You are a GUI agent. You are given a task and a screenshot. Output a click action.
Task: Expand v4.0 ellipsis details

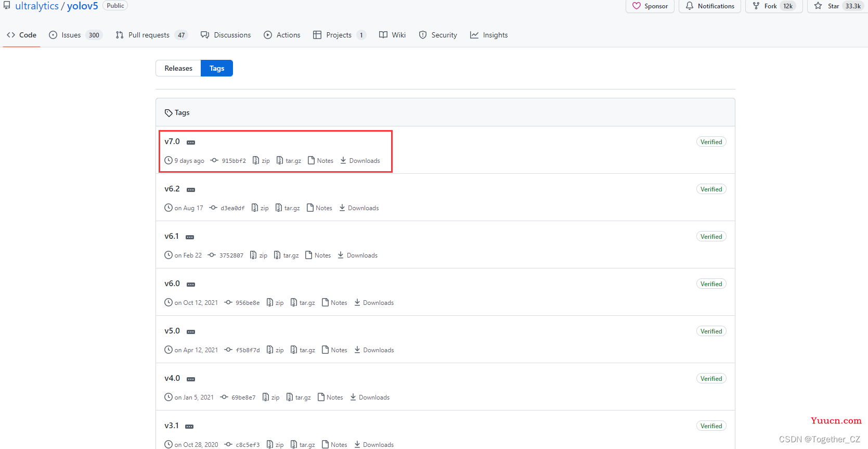[x=191, y=379]
